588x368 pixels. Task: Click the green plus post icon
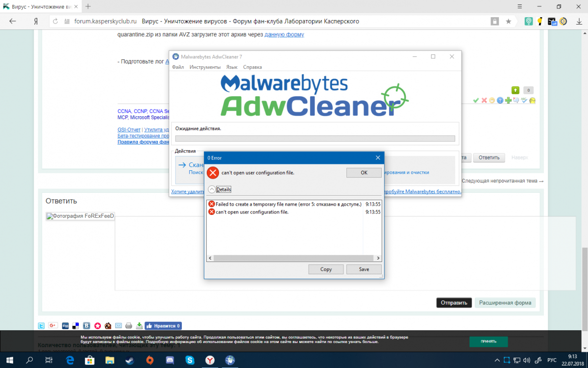(x=508, y=100)
